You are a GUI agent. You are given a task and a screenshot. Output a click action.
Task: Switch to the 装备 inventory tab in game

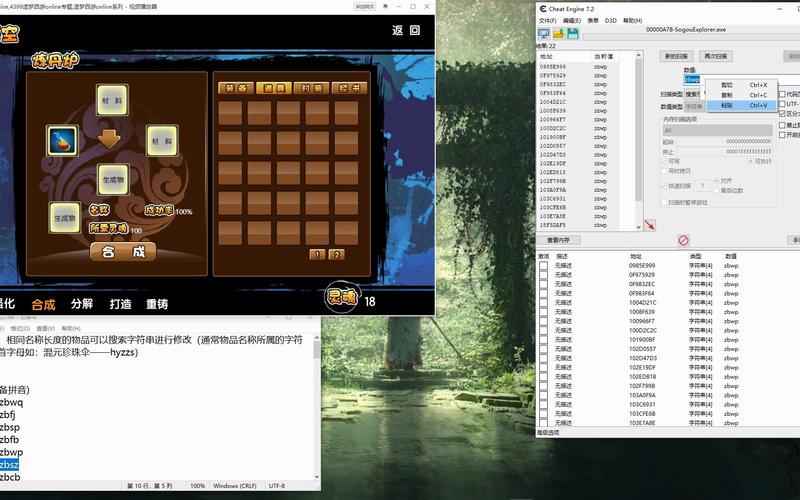(x=236, y=88)
